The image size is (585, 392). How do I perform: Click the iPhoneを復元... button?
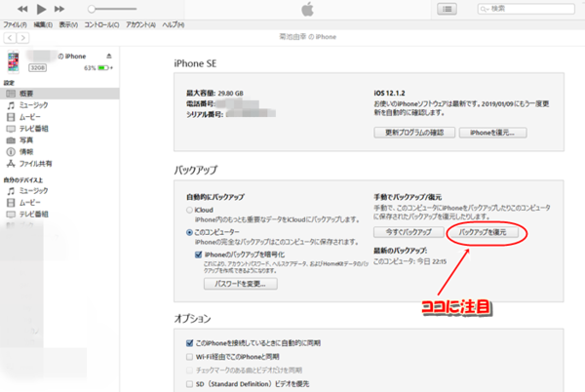coord(492,133)
